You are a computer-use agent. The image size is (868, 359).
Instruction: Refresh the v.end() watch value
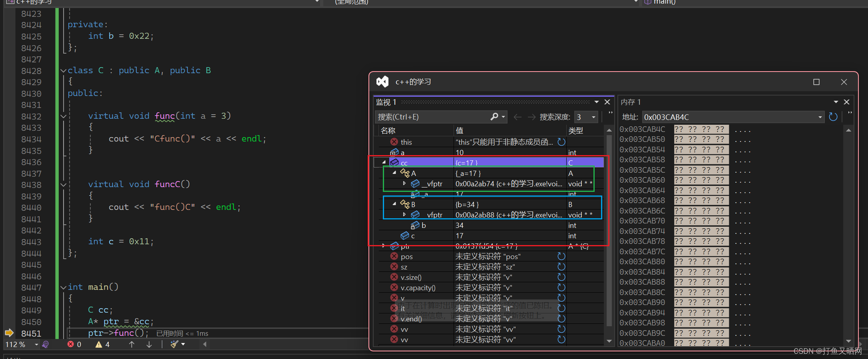561,319
